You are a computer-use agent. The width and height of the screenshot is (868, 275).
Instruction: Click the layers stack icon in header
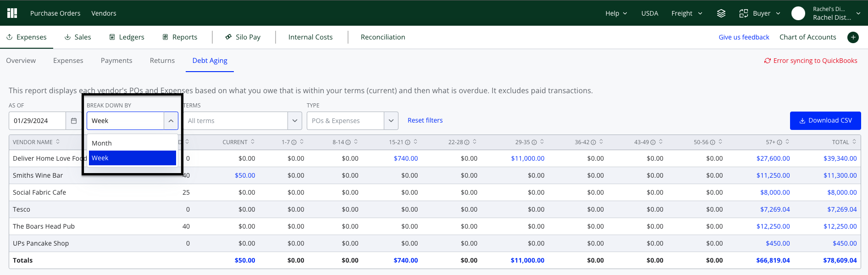pyautogui.click(x=721, y=13)
